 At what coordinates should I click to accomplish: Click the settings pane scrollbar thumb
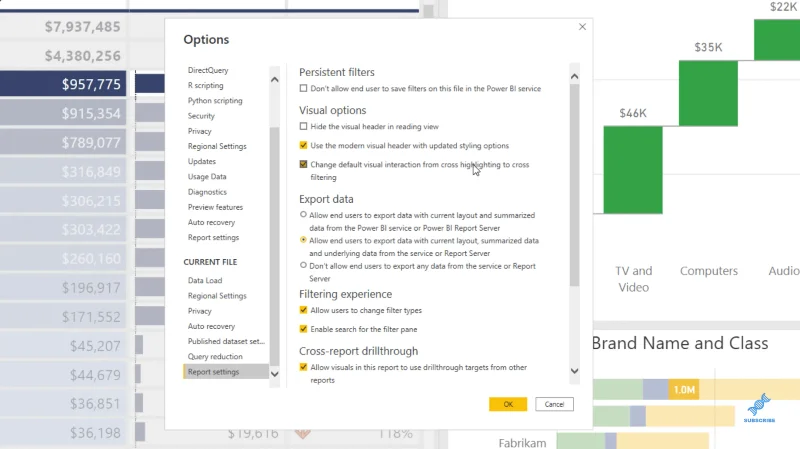point(574,185)
